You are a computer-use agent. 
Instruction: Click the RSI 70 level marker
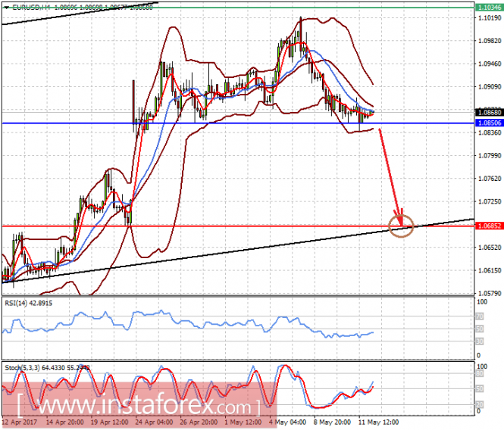[480, 316]
